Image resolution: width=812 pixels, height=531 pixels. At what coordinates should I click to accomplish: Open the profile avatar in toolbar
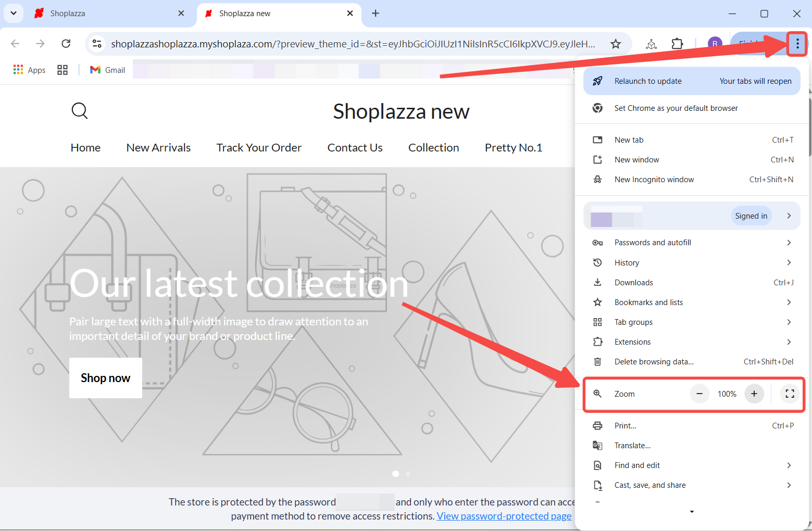[x=715, y=44]
